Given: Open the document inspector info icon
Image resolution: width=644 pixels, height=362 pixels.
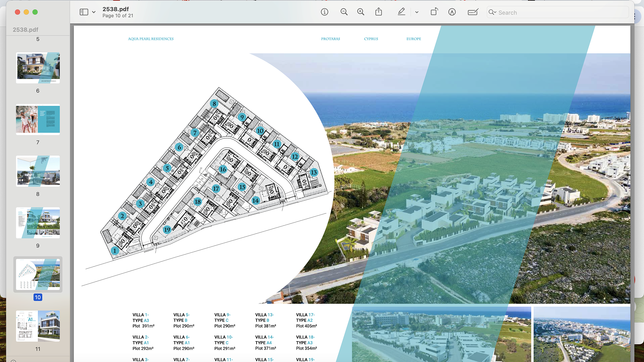Looking at the screenshot, I should 324,12.
